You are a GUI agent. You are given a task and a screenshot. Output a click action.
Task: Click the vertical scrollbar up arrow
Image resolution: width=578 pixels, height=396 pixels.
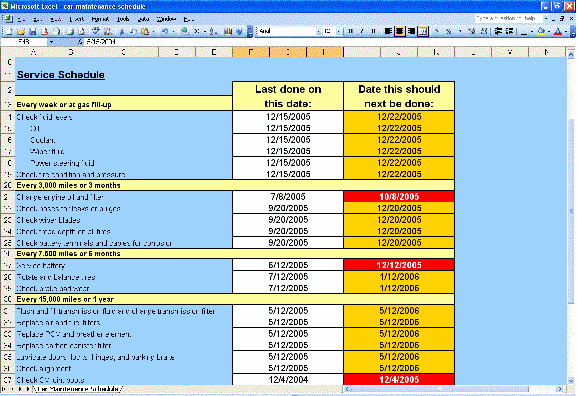pos(571,55)
